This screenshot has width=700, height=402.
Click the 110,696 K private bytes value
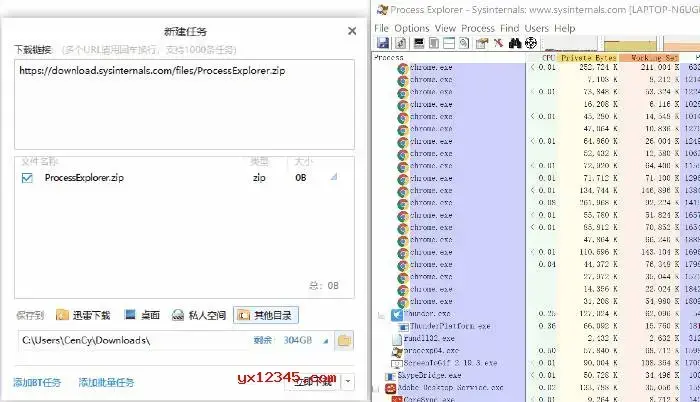point(600,252)
